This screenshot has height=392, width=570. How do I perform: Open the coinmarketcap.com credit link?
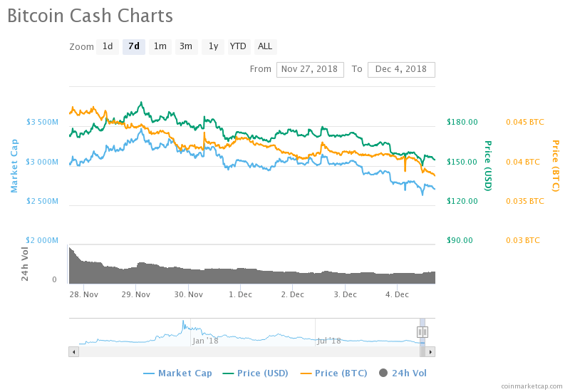(531, 386)
